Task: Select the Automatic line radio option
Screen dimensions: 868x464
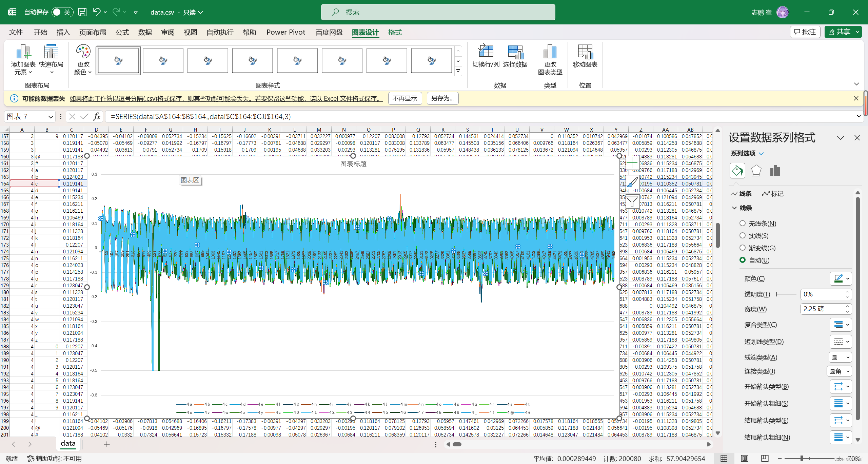Action: click(x=743, y=260)
